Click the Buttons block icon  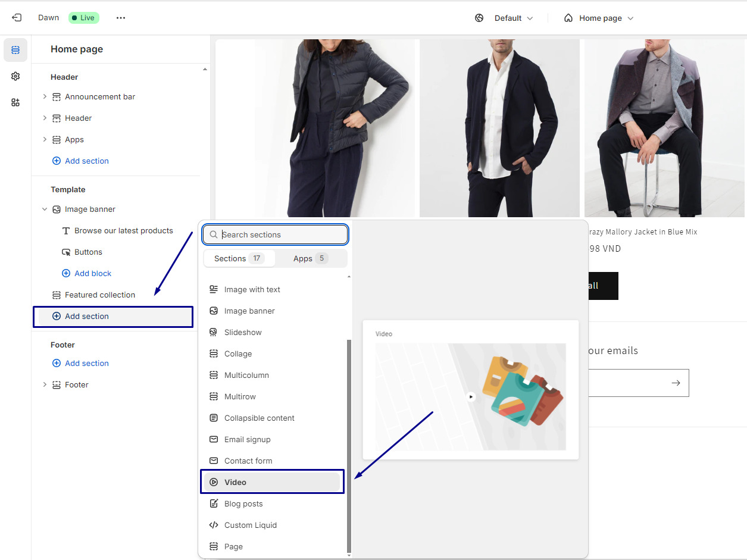click(x=66, y=252)
